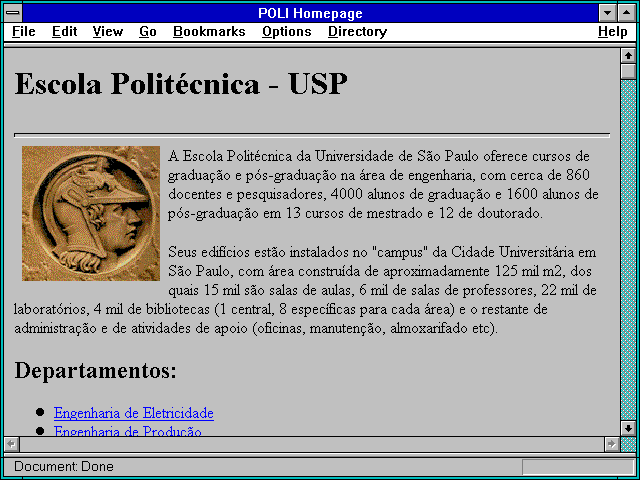The height and width of the screenshot is (480, 640).
Task: Open the window control menu box
Action: click(x=13, y=13)
